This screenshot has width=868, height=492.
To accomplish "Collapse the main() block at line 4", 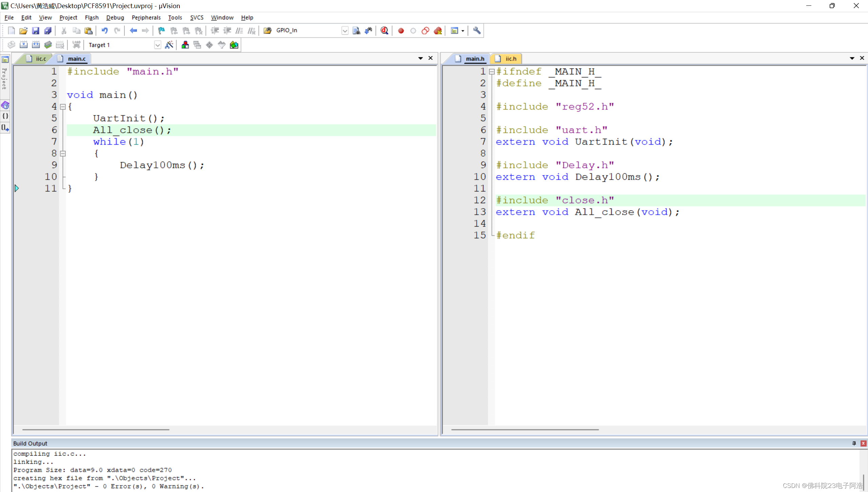I will tap(63, 107).
